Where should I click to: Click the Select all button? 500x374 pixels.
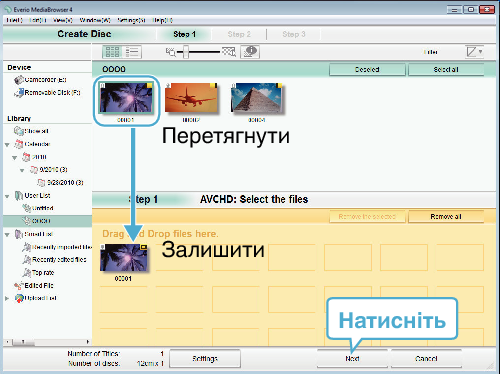(x=446, y=70)
